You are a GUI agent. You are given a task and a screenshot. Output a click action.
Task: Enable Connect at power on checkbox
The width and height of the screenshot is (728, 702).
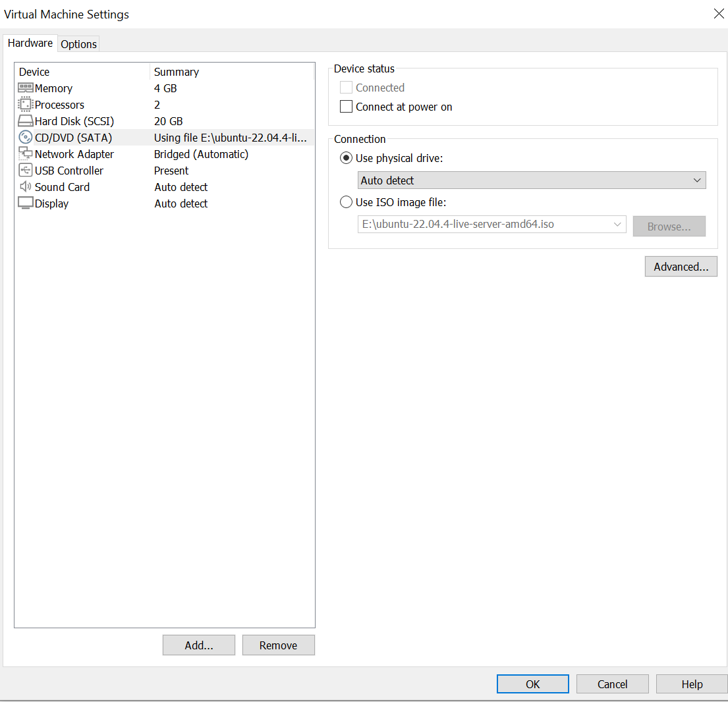pos(346,107)
